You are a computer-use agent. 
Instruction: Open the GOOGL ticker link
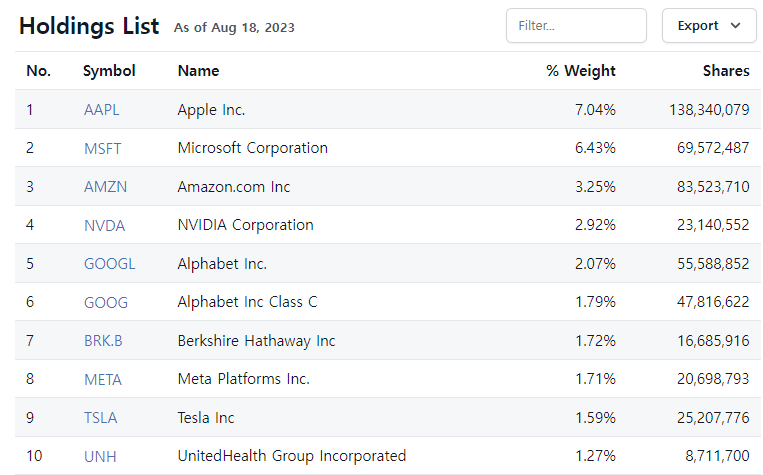(109, 264)
